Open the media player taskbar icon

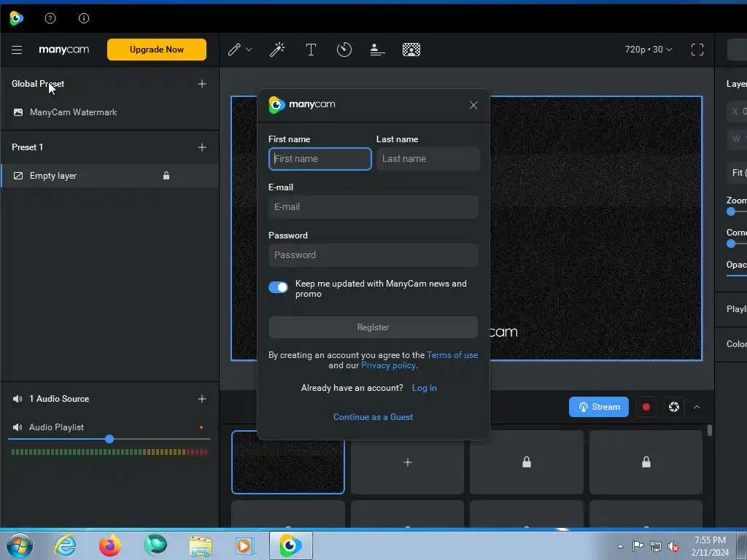245,545
